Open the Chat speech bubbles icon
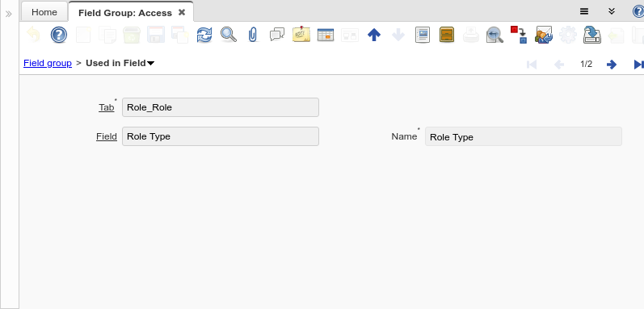Screen dimensions: 644x309 tap(277, 35)
